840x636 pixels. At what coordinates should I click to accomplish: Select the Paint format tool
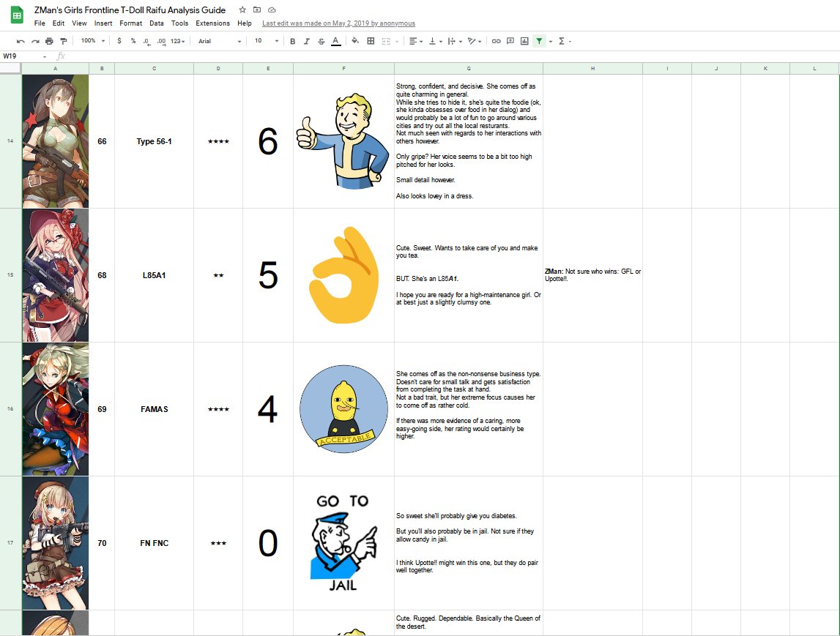point(63,41)
